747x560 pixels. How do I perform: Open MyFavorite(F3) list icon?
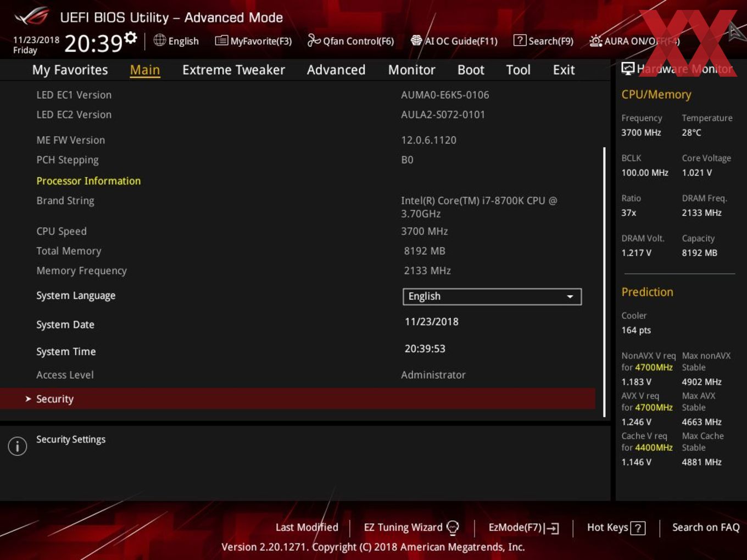point(221,41)
